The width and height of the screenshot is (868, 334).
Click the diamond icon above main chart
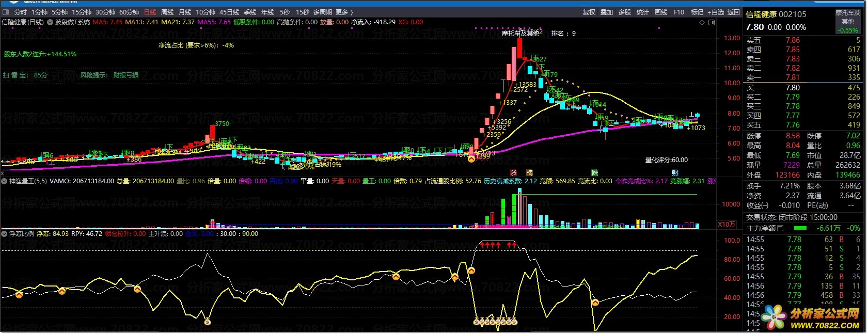(702, 23)
